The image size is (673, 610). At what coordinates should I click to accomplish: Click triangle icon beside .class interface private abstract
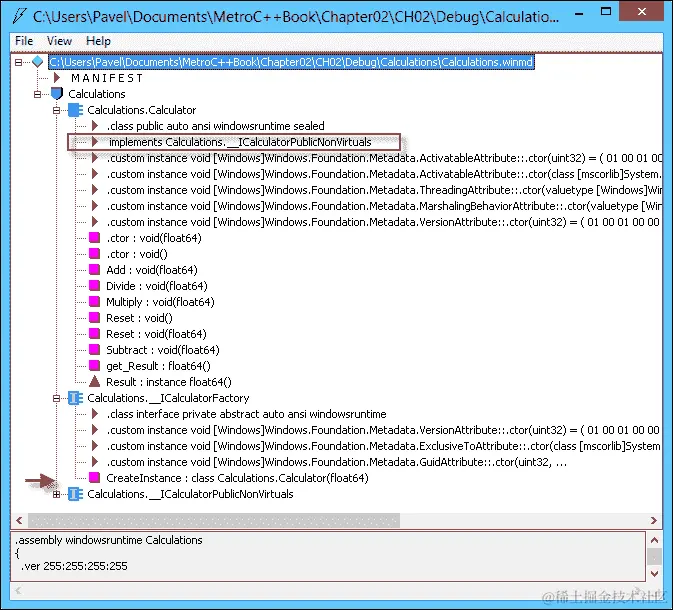(95, 414)
